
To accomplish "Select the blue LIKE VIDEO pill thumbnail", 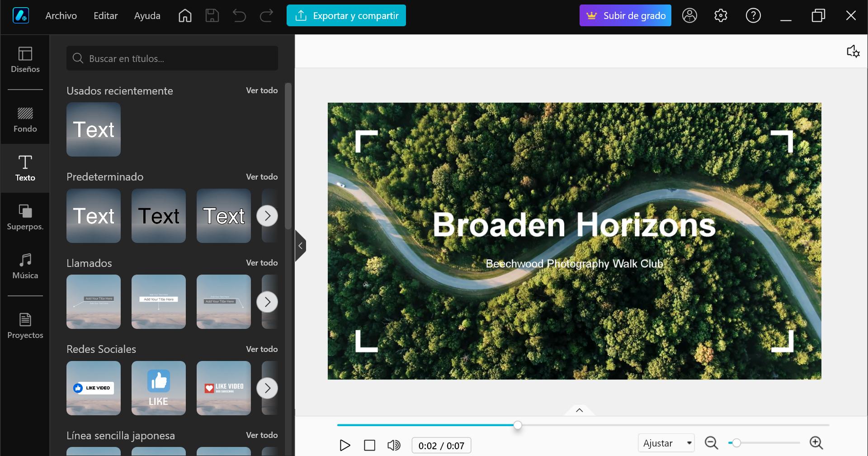I will point(94,388).
